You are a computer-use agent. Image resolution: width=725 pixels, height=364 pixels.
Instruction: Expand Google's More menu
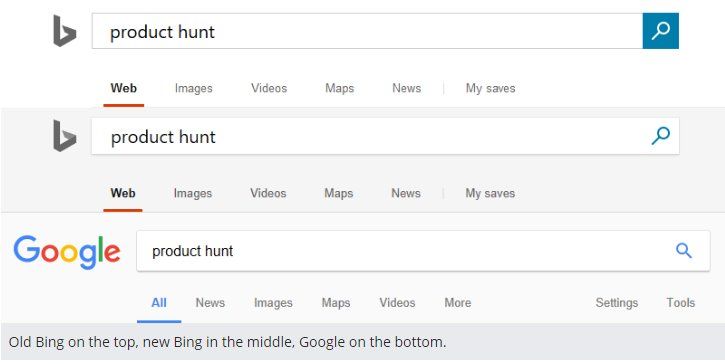(x=458, y=303)
